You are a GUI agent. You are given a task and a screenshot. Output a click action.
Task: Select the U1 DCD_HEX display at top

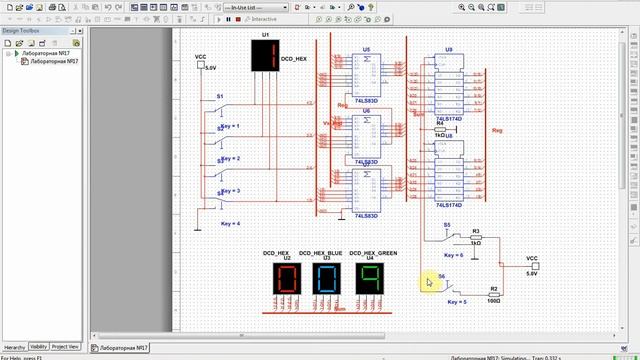click(265, 56)
